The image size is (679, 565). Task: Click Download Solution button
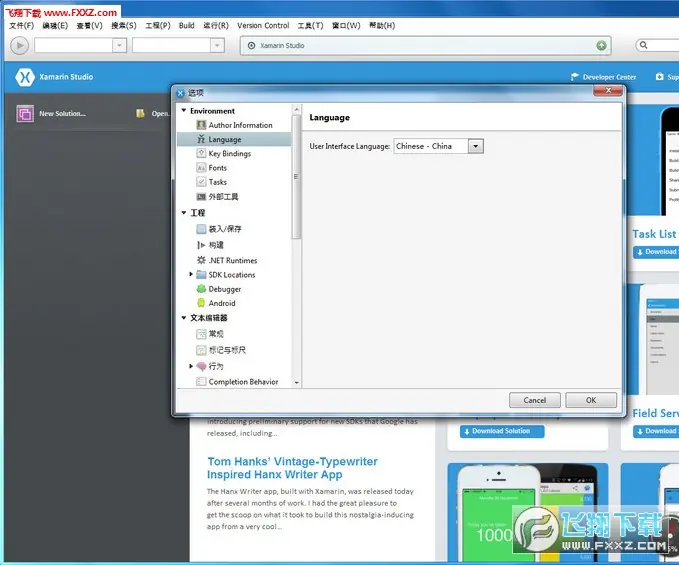[x=502, y=431]
